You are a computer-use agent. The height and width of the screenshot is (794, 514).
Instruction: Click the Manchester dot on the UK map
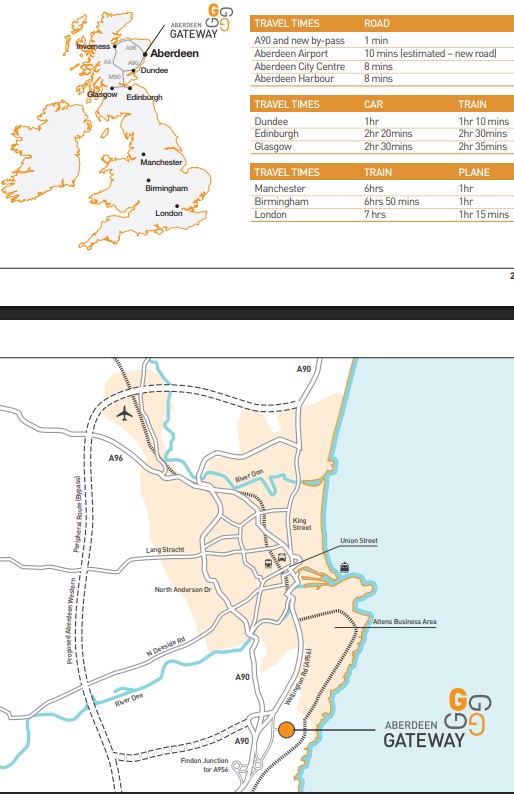(143, 154)
